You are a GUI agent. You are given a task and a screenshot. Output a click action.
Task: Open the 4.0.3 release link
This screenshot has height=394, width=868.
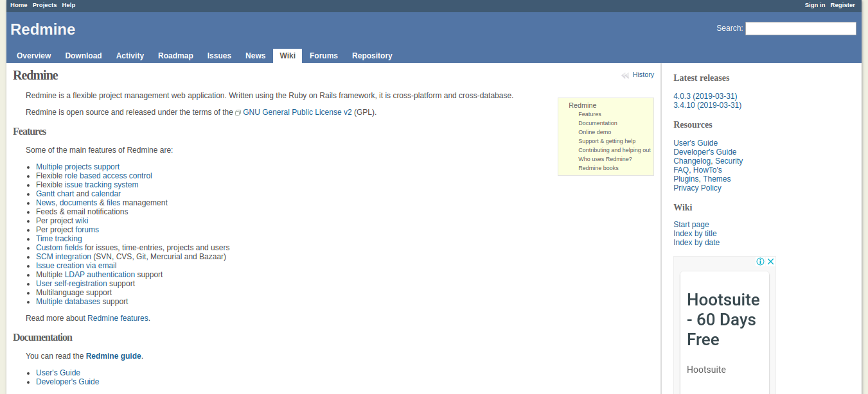coord(705,96)
